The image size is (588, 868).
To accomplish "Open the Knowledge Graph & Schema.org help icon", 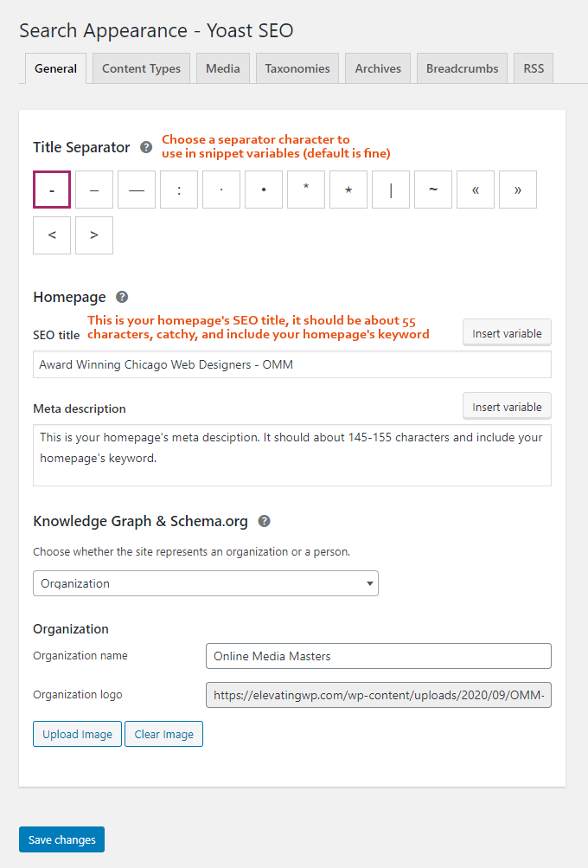I will click(x=264, y=521).
